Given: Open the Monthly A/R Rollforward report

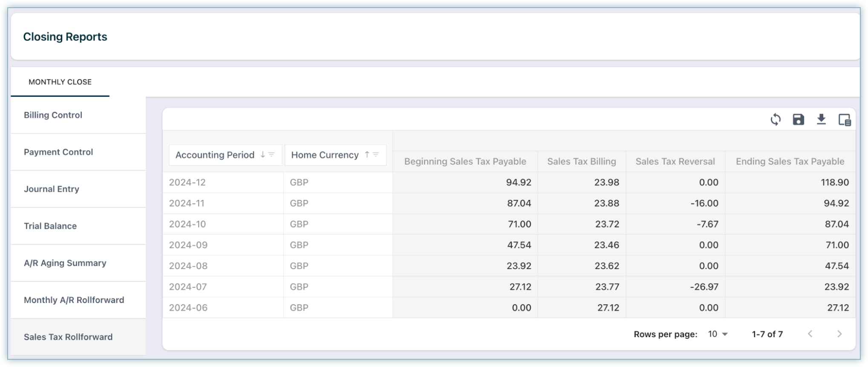Looking at the screenshot, I should pyautogui.click(x=74, y=300).
